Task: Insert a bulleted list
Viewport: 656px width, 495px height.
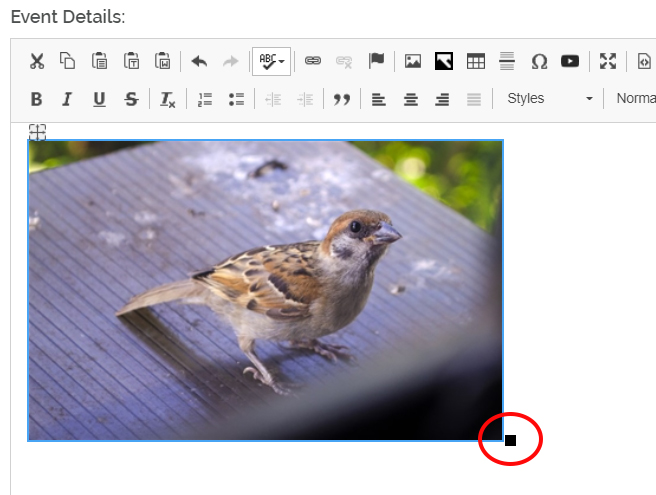Action: point(236,99)
